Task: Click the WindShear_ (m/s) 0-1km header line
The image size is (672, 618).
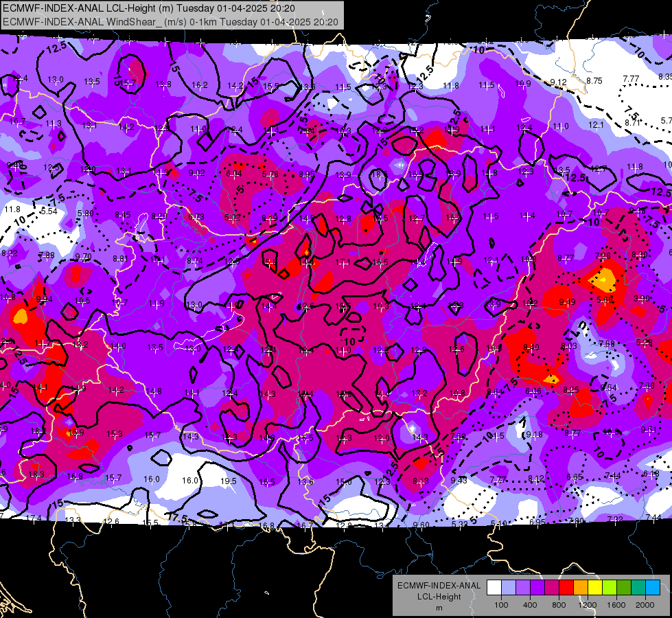Action: 170,22
